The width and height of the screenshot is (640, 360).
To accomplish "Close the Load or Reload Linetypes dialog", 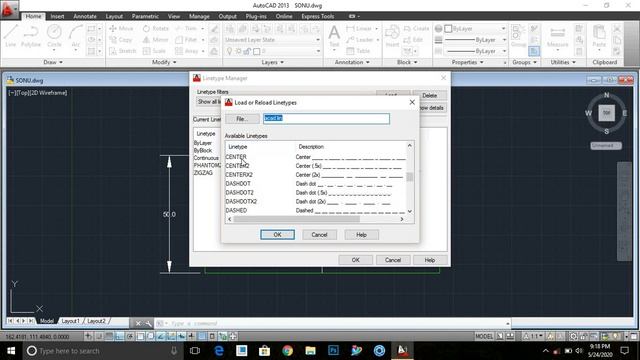I will tap(412, 102).
